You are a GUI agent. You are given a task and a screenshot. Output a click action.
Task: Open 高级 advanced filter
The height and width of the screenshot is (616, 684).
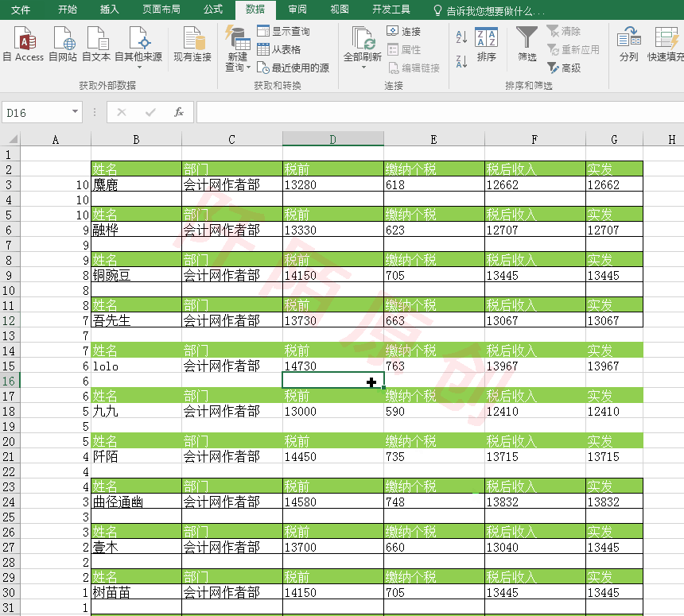(564, 68)
